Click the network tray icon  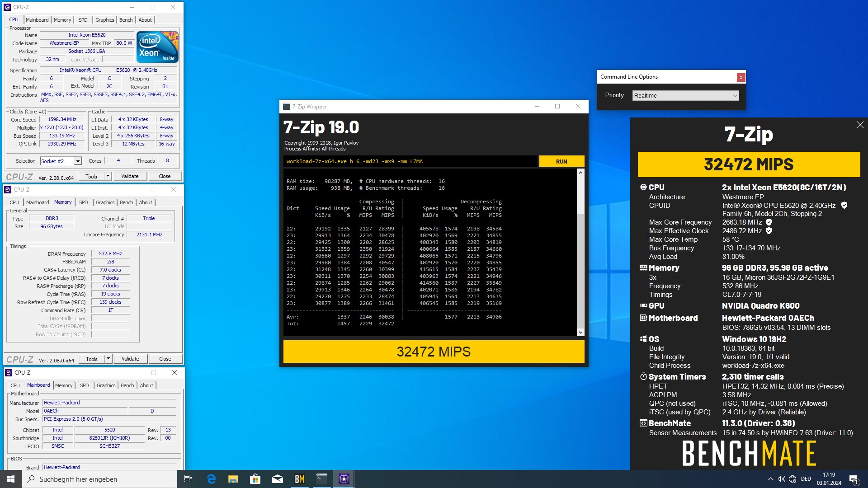tap(793, 479)
